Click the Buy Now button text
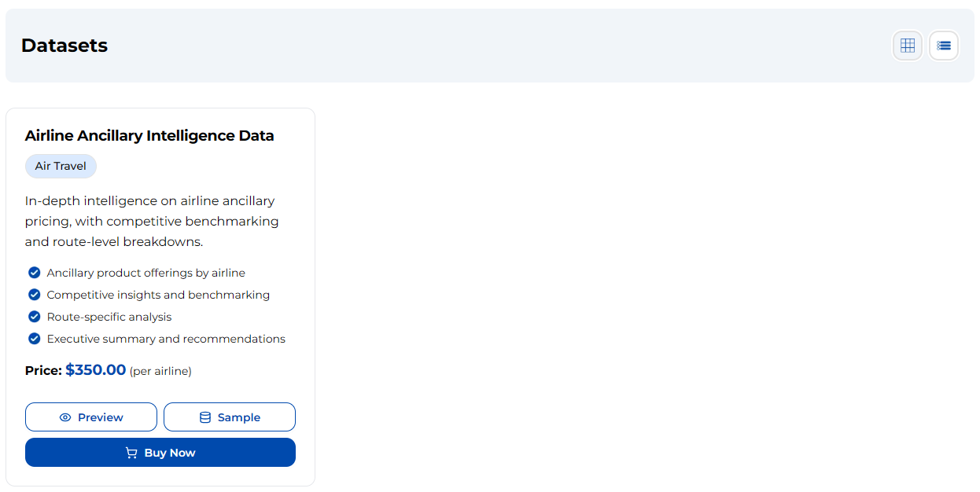The height and width of the screenshot is (492, 980). (170, 453)
